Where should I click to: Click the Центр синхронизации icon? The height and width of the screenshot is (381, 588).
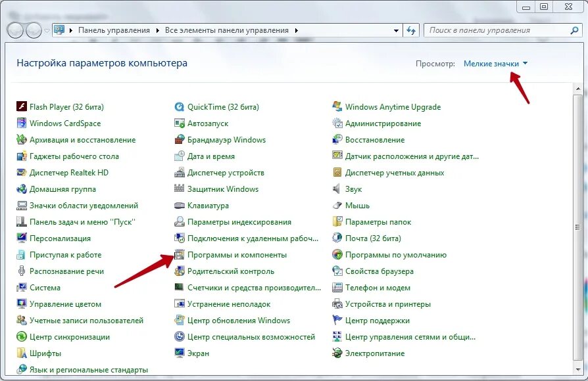[x=21, y=337]
